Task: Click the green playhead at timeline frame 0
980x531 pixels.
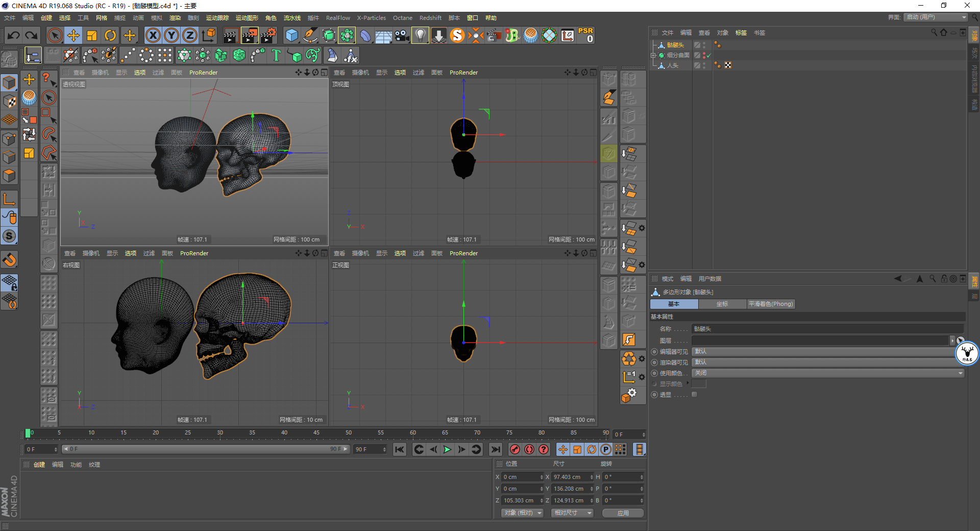Action: 28,433
